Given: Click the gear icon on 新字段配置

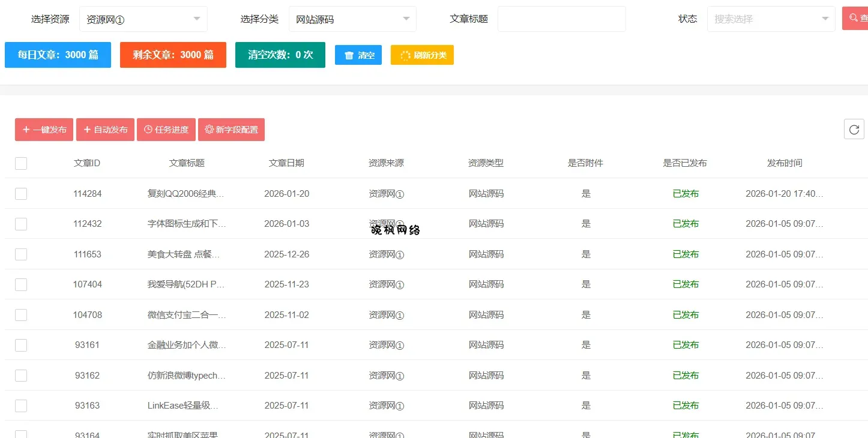Looking at the screenshot, I should point(209,130).
